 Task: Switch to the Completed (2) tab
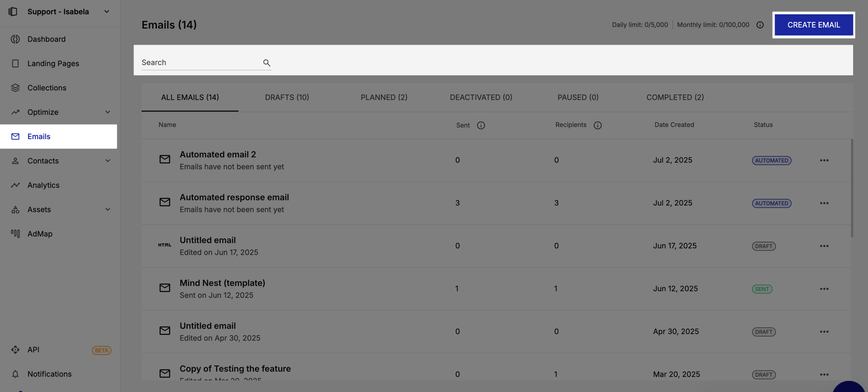(675, 97)
